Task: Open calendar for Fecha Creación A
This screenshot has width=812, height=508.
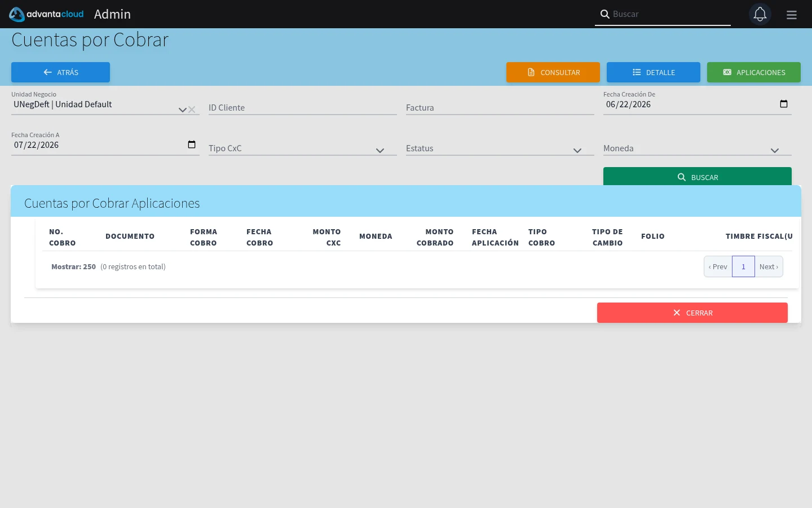Action: [x=192, y=144]
